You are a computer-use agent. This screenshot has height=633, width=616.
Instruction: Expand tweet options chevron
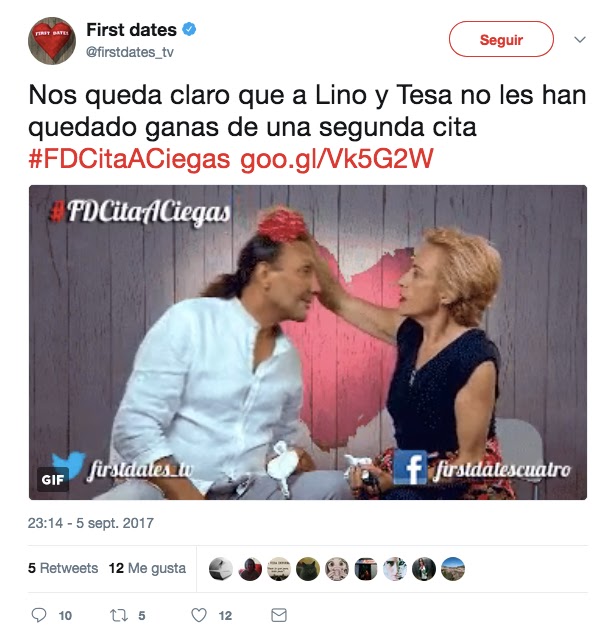[x=580, y=40]
